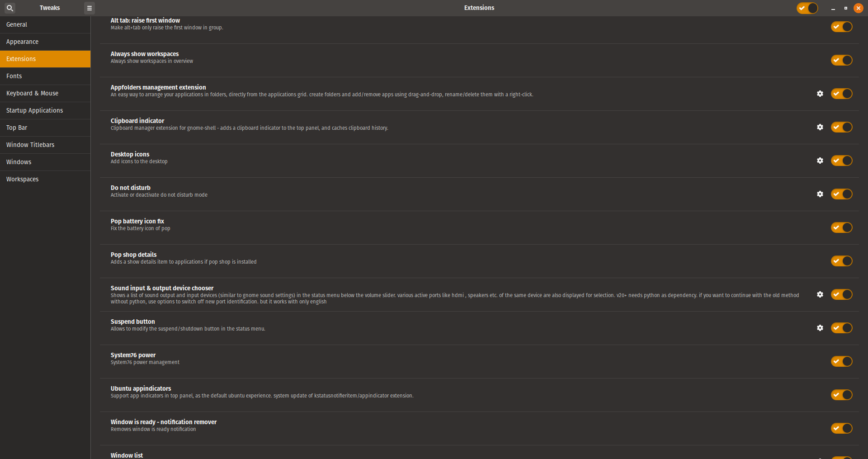868x459 pixels.
Task: Switch off Desktop icons extension
Action: click(842, 161)
